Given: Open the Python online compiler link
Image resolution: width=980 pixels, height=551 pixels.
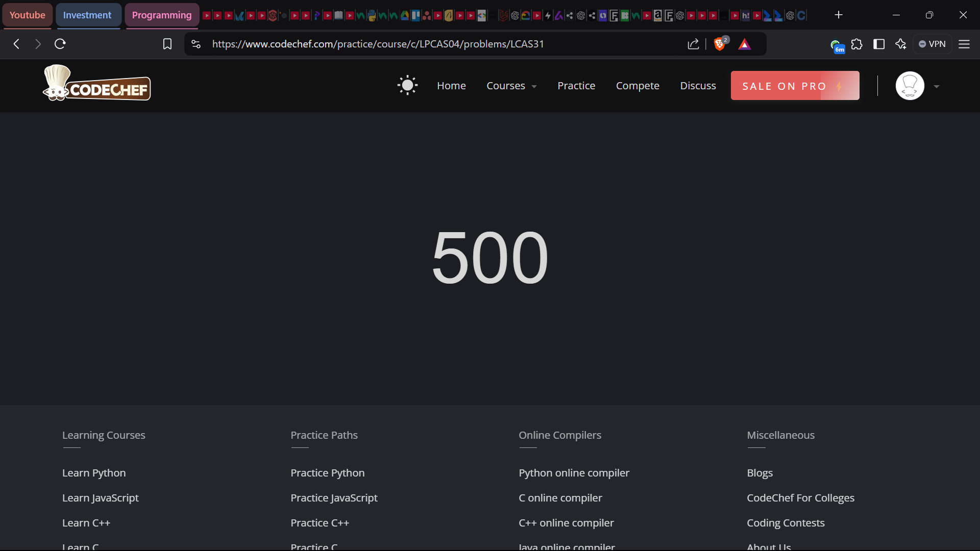Looking at the screenshot, I should point(574,473).
